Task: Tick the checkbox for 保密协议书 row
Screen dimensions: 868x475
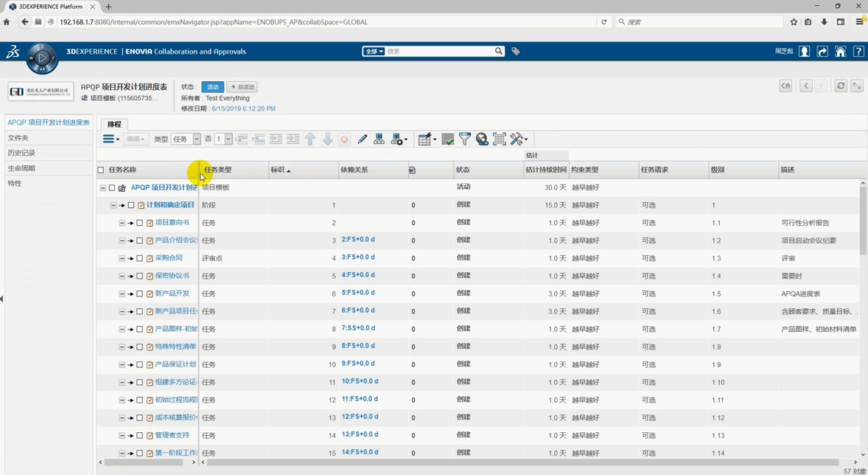Action: point(140,276)
